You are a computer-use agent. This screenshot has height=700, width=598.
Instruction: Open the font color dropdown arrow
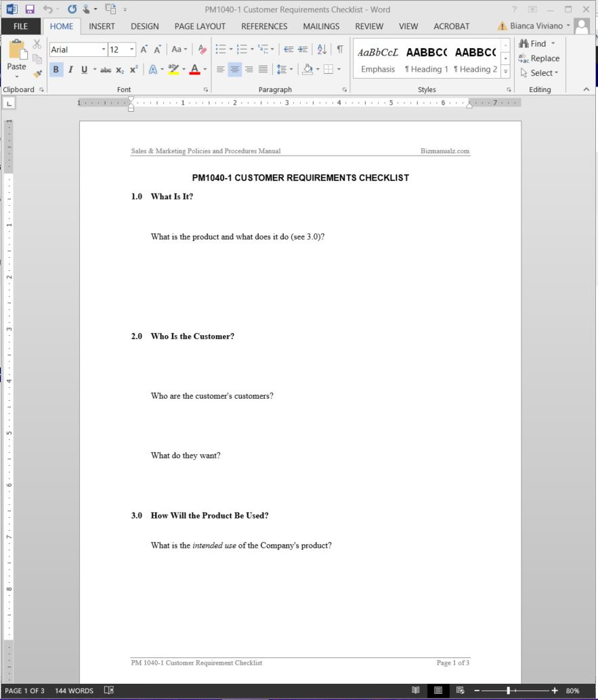pos(205,70)
